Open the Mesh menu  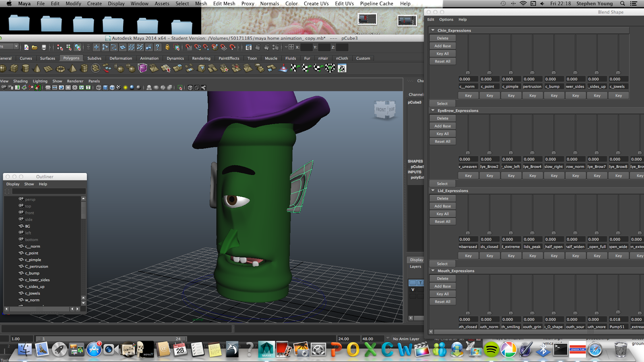click(201, 4)
